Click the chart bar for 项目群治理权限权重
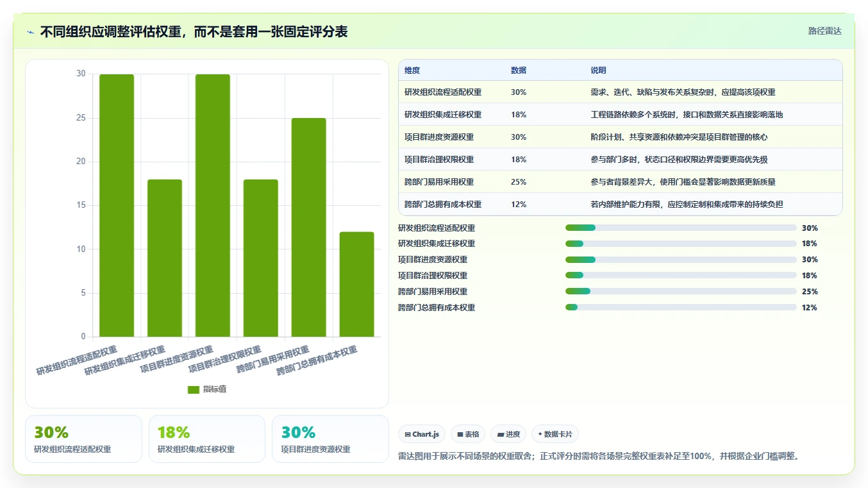This screenshot has width=868, height=488. click(x=261, y=258)
